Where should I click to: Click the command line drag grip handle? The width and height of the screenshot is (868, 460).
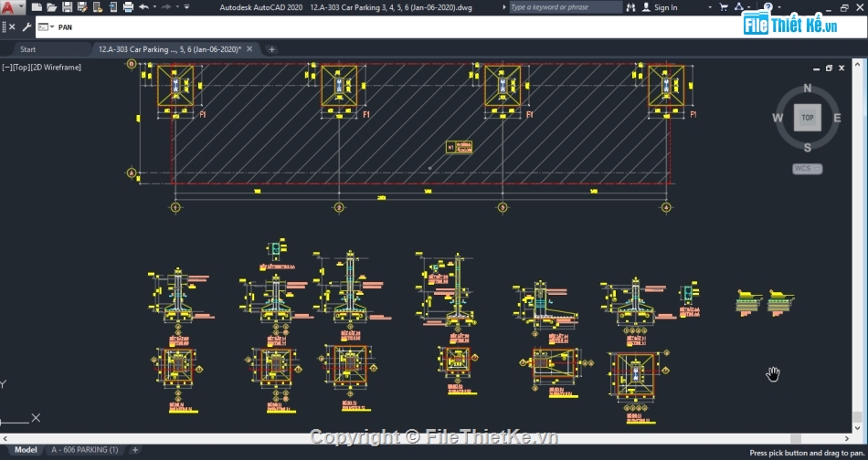pos(4,27)
